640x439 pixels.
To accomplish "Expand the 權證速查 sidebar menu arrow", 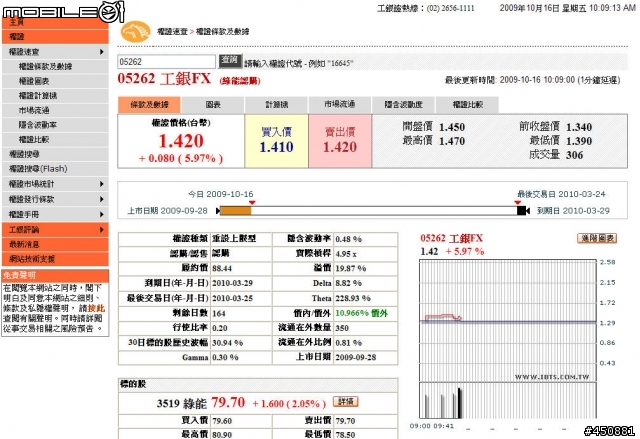I will coord(101,52).
